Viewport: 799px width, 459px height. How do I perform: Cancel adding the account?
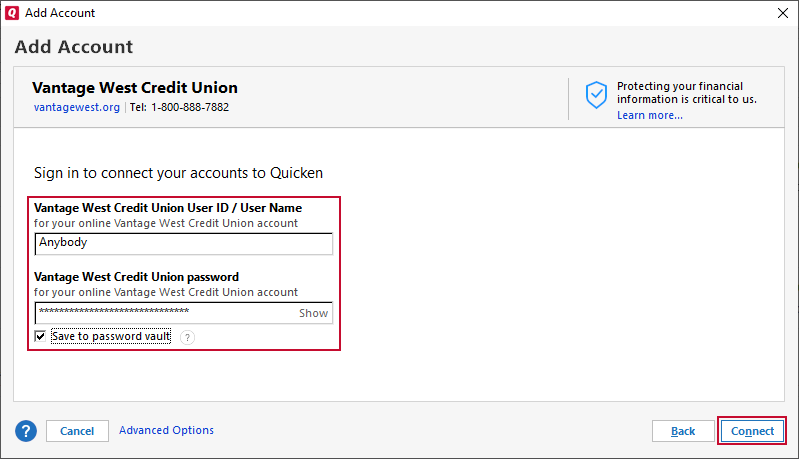(77, 431)
